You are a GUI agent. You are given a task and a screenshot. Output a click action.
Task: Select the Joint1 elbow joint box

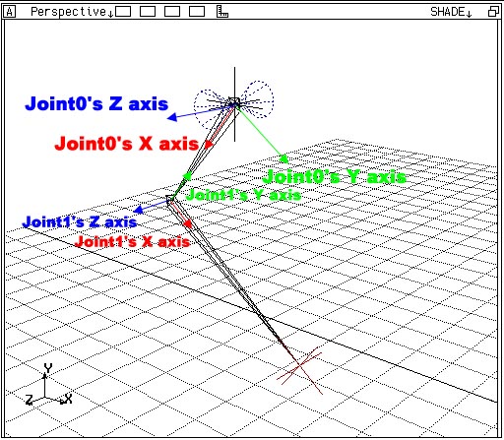pos(170,199)
